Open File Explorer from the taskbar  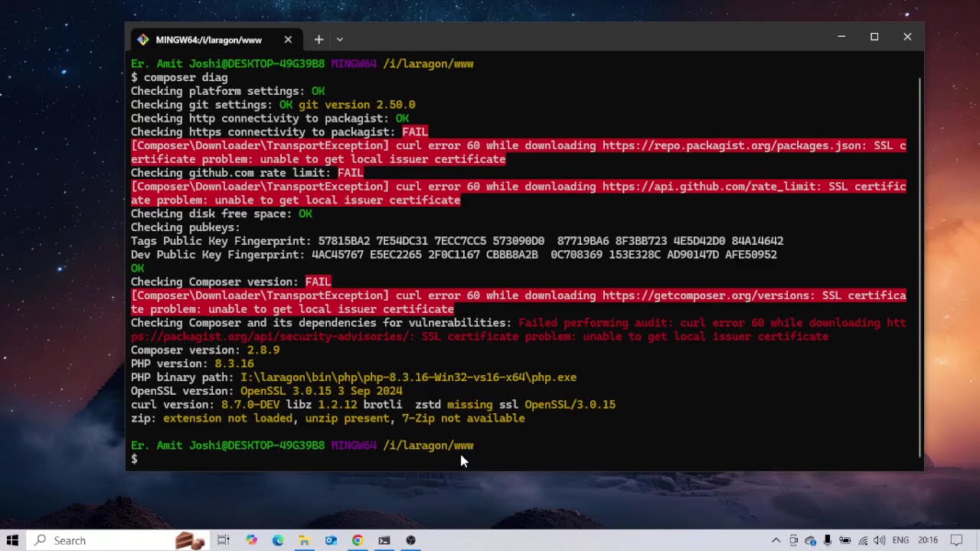pyautogui.click(x=304, y=540)
